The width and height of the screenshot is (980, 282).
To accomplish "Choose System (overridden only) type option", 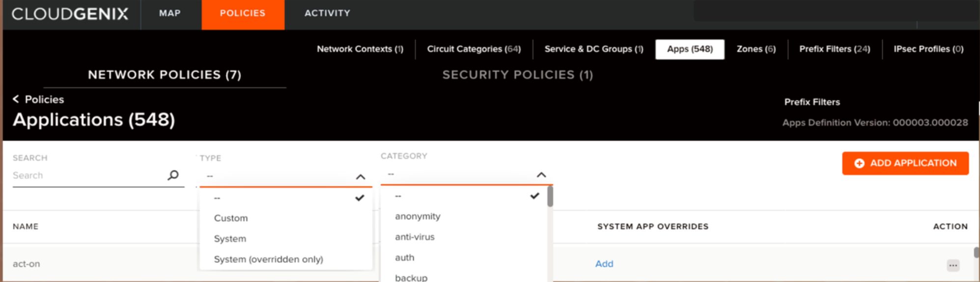I will tap(268, 259).
